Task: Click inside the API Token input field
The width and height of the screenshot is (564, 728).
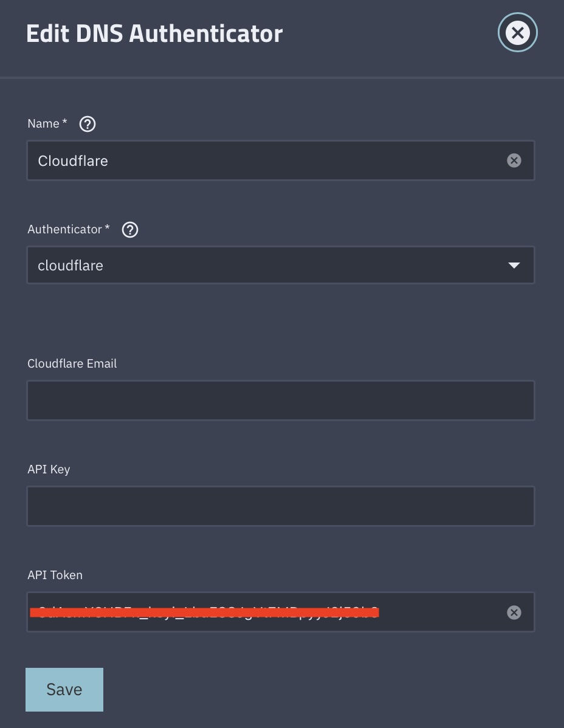Action: (280, 612)
